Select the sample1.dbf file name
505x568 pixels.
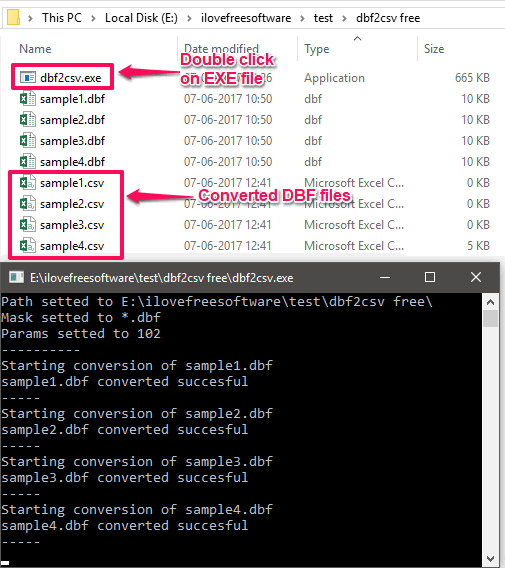click(x=72, y=99)
